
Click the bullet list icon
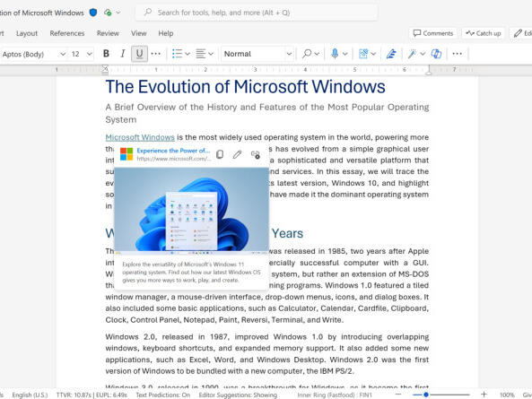pos(177,54)
